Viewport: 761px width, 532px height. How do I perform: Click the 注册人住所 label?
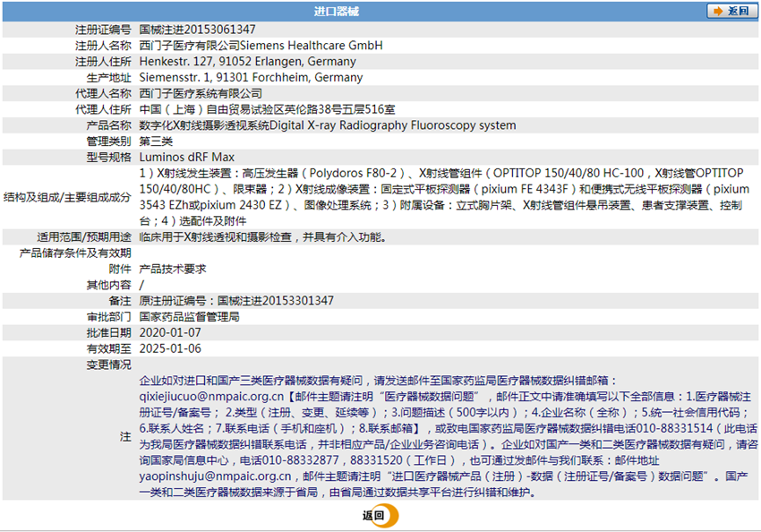pyautogui.click(x=103, y=62)
